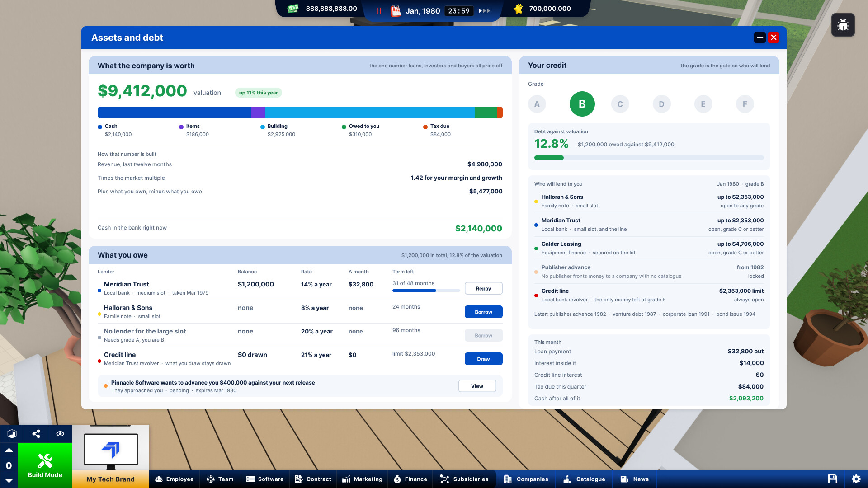Click the floor view cube icon
868x488 pixels.
click(12, 434)
